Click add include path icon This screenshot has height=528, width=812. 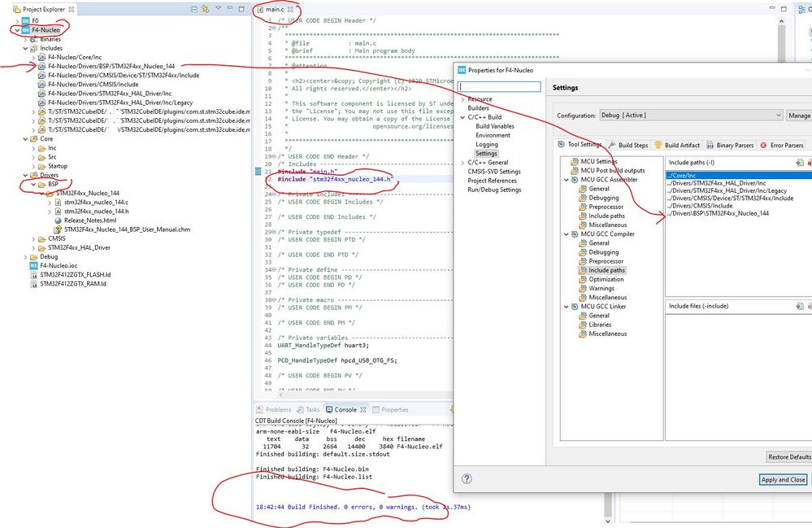point(800,163)
